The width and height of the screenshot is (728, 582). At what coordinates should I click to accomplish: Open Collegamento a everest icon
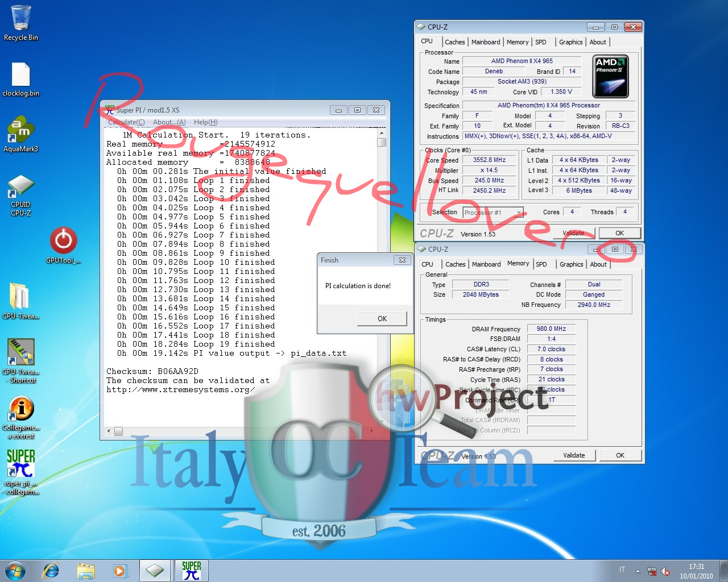pos(20,417)
